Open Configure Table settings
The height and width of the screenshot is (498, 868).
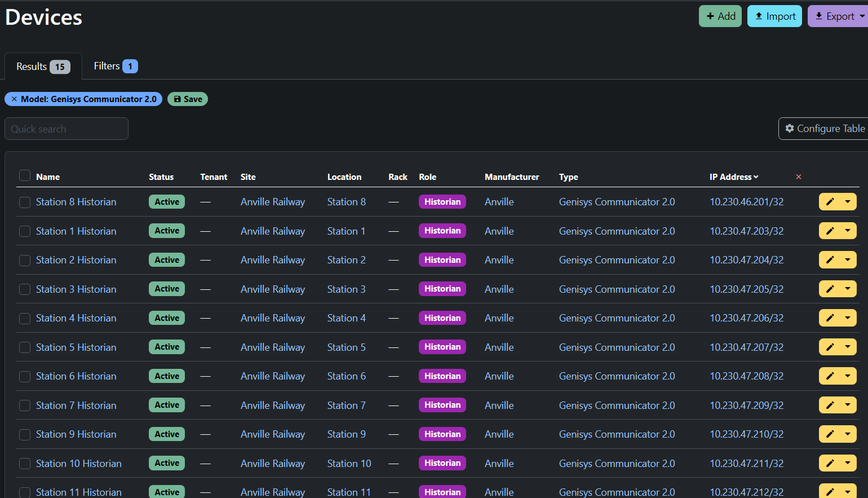click(x=824, y=129)
